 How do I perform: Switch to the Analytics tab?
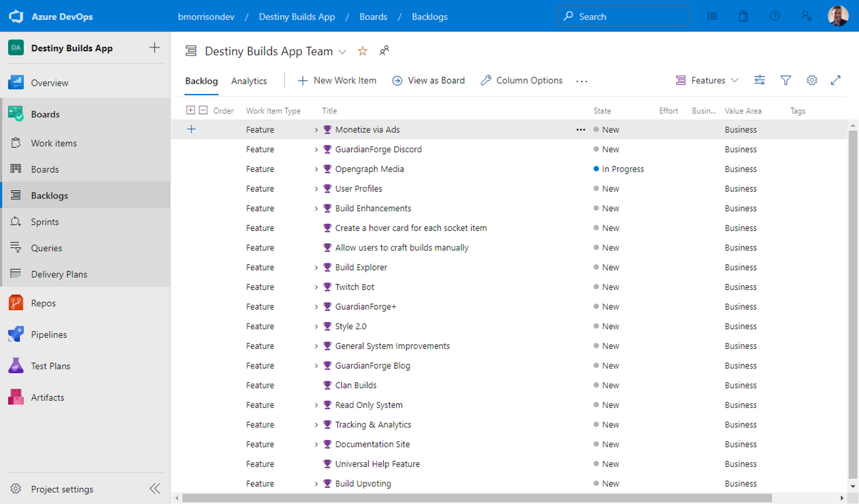point(249,81)
